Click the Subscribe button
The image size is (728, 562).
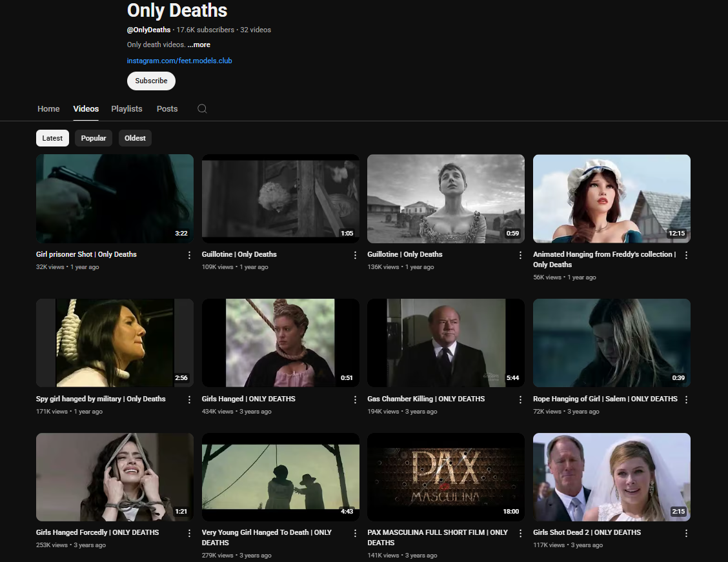point(152,81)
